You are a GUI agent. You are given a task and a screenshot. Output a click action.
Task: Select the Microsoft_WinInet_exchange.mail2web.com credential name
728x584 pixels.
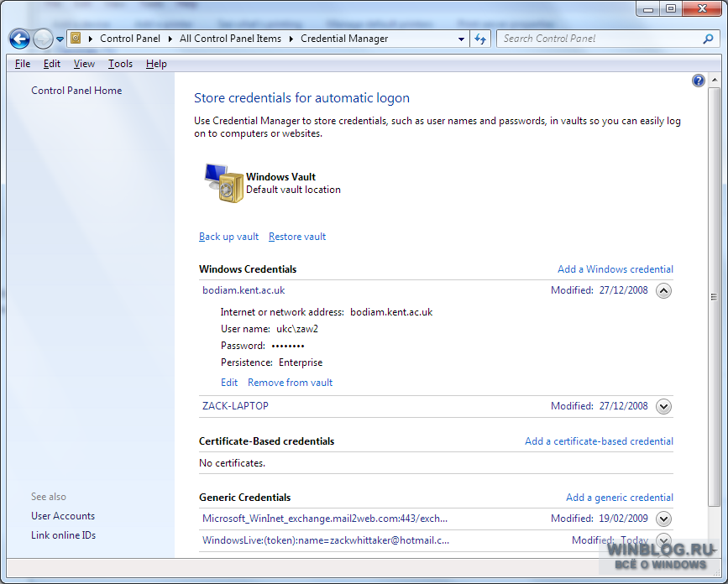(x=325, y=519)
